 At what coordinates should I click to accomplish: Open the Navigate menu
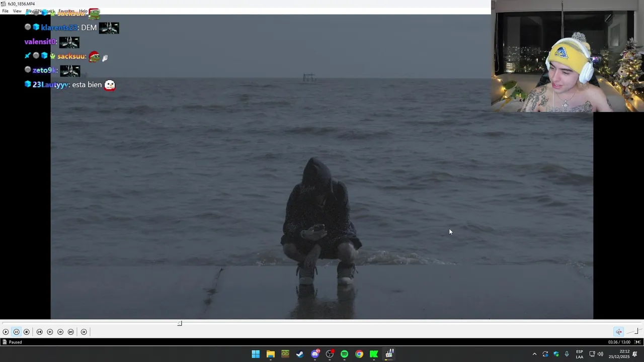coord(46,11)
